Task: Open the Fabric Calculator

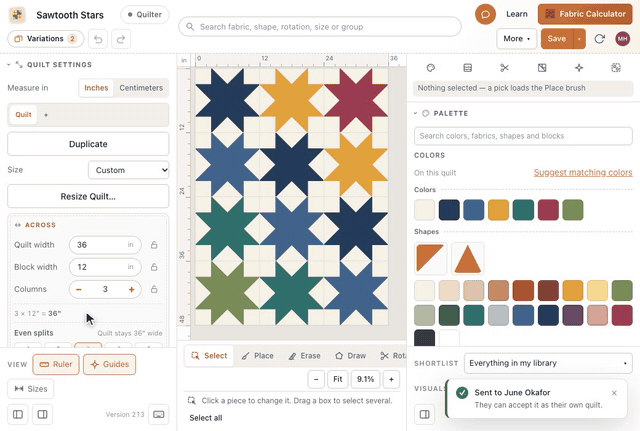Action: [585, 14]
